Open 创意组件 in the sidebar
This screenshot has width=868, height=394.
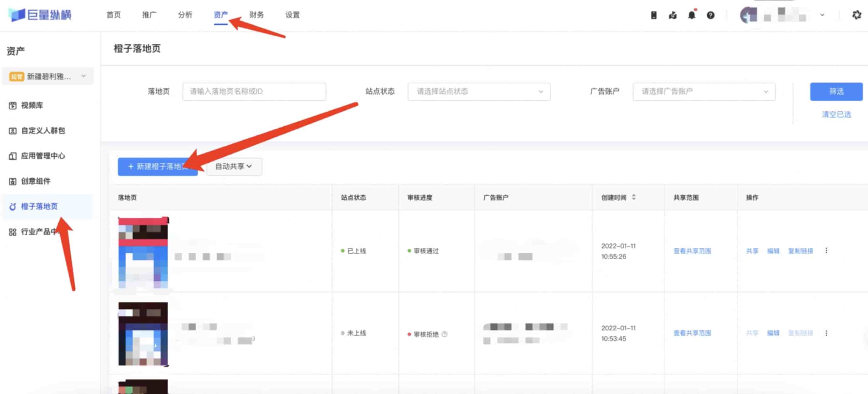36,181
